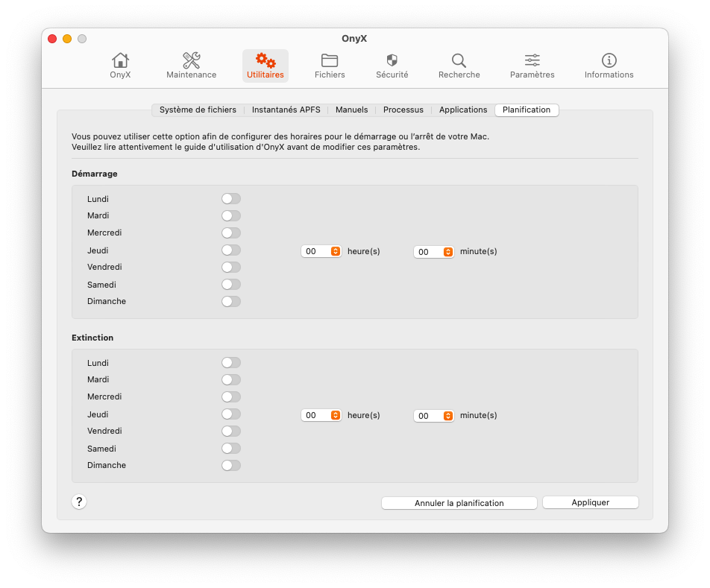Open Démarrage minute(s) dropdown
This screenshot has width=710, height=588.
(434, 252)
